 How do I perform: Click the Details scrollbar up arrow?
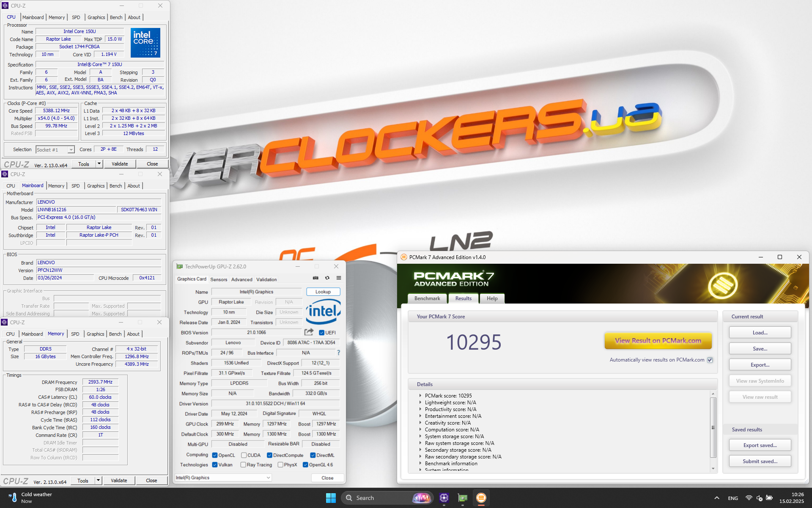click(x=713, y=394)
